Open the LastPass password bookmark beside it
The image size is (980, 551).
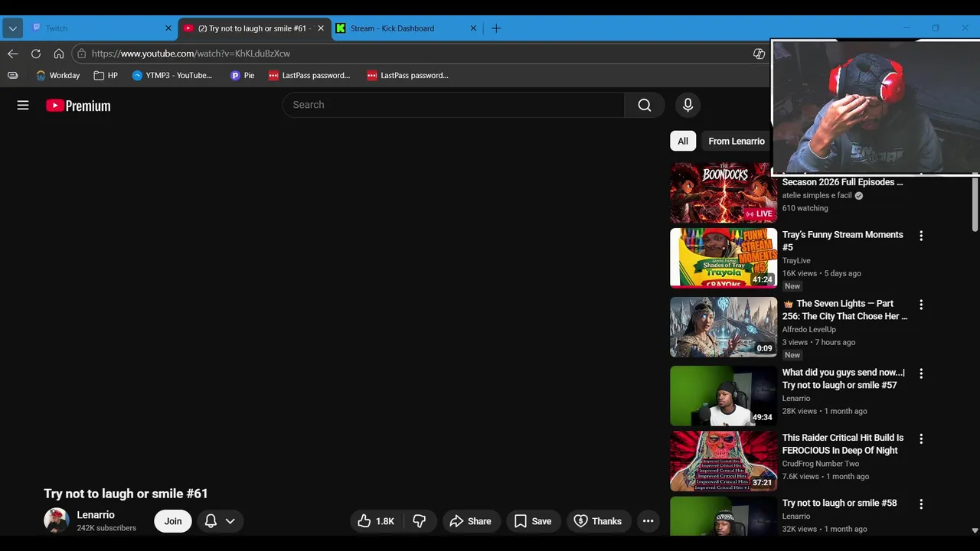[407, 75]
